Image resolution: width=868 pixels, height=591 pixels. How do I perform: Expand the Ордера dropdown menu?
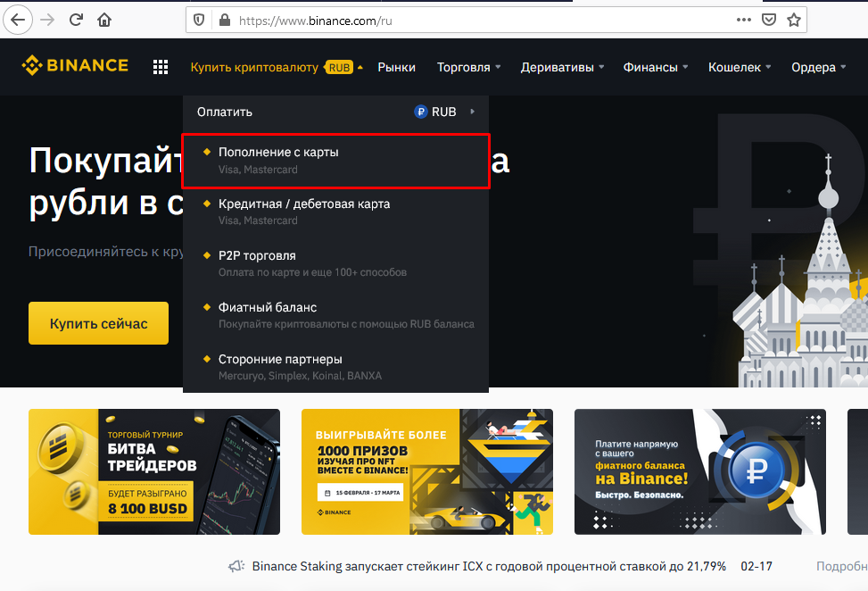[x=818, y=67]
